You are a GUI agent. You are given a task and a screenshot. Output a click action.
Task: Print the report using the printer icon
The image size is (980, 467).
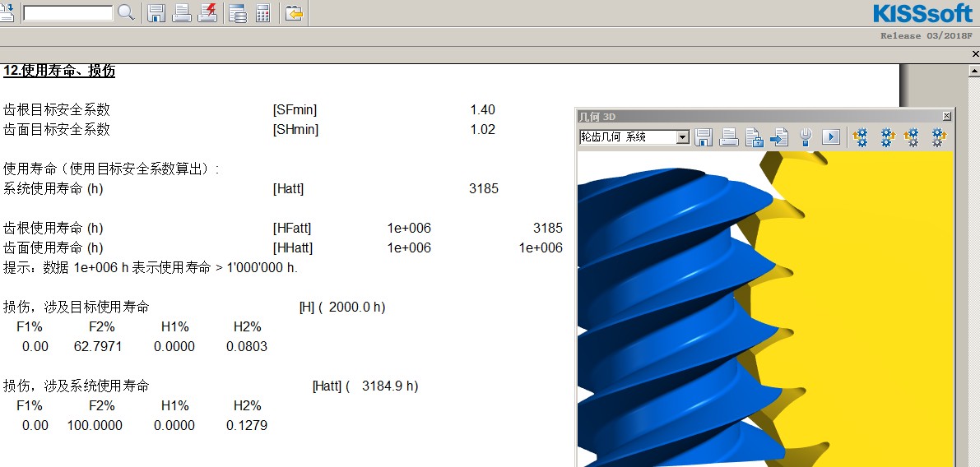pyautogui.click(x=182, y=12)
